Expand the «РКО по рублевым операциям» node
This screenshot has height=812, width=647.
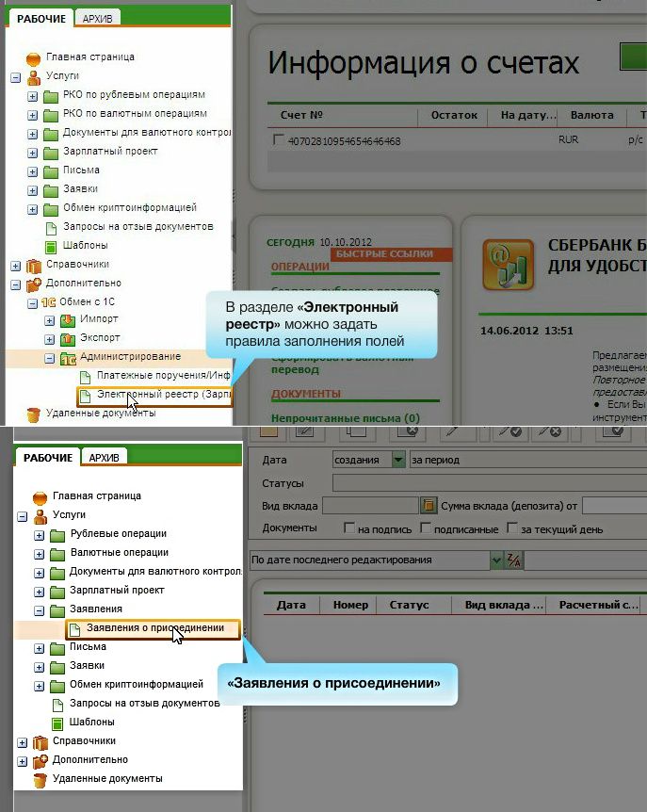coord(33,95)
